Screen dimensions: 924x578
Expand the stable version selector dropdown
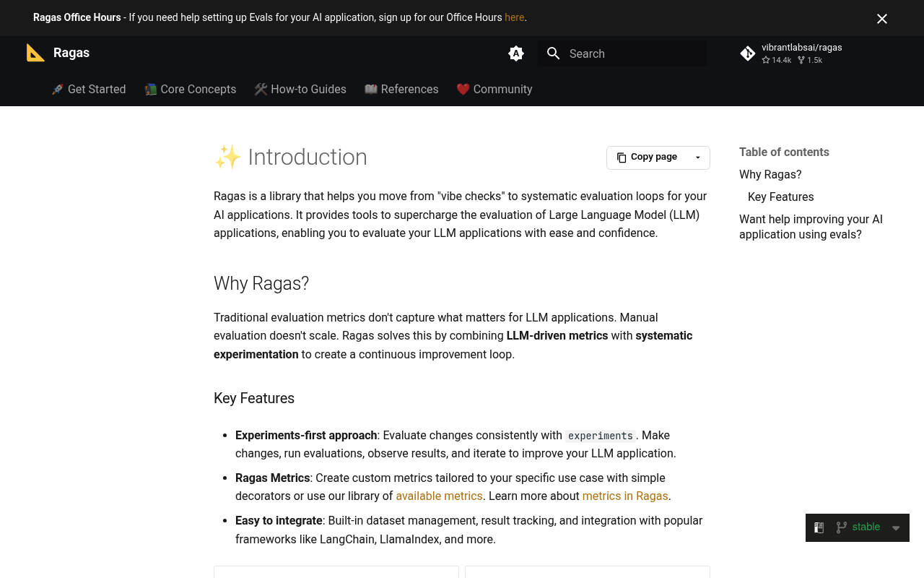[896, 528]
